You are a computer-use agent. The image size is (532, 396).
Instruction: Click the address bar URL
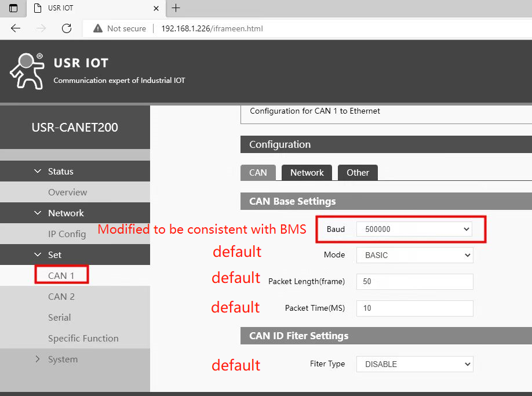coord(212,28)
